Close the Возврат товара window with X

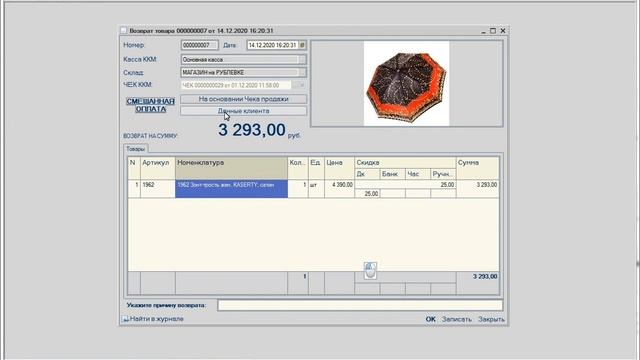503,31
